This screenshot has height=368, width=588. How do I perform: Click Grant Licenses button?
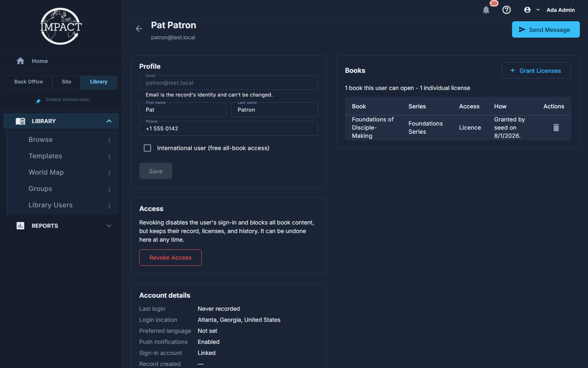click(x=536, y=70)
